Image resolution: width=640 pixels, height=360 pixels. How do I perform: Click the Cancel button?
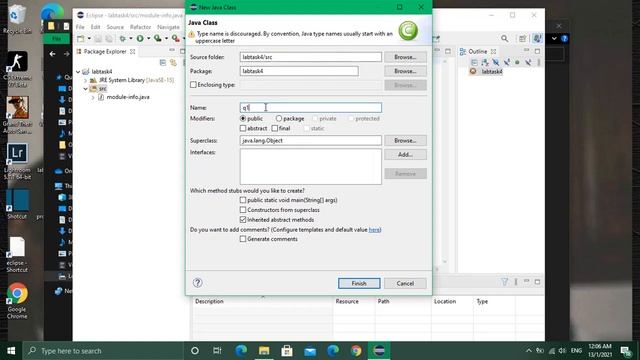click(405, 283)
